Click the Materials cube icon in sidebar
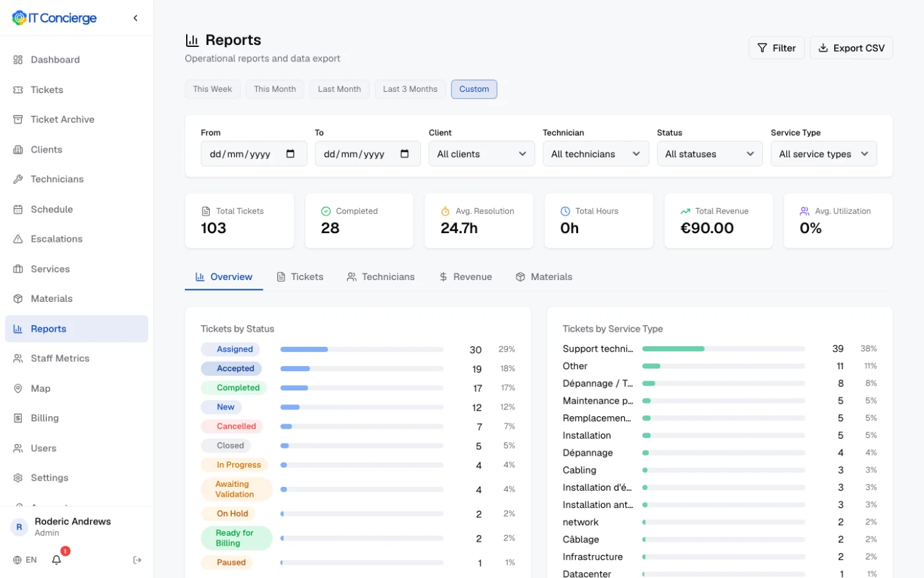 pos(18,299)
